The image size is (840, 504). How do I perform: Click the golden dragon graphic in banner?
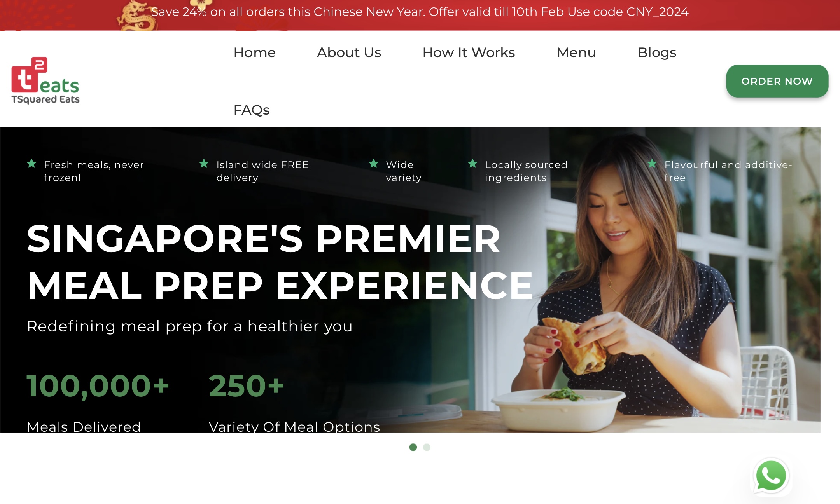click(136, 16)
